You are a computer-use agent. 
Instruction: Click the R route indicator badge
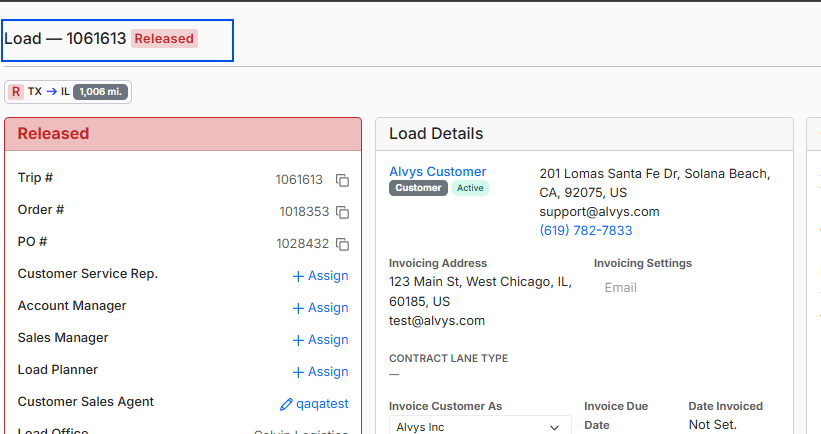coord(16,92)
